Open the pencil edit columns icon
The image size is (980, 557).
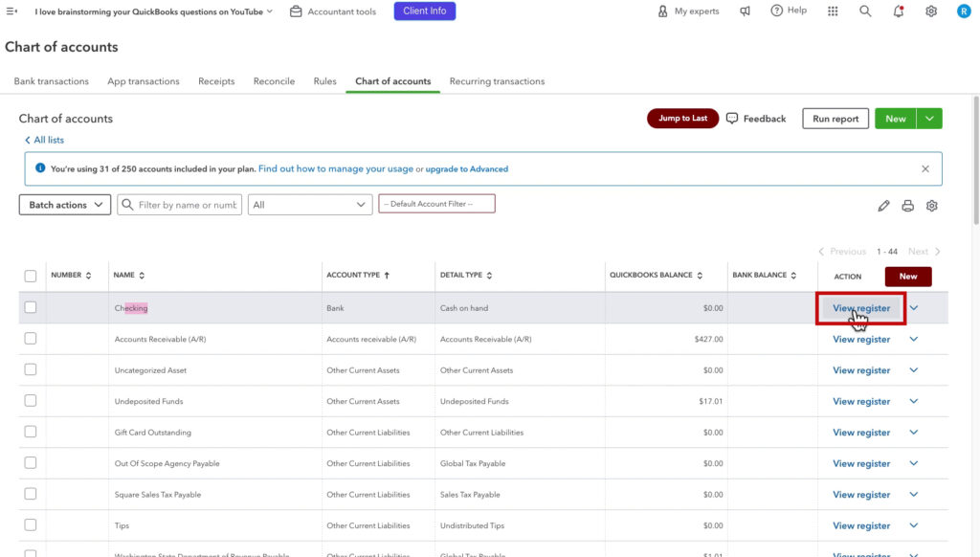[x=883, y=205]
